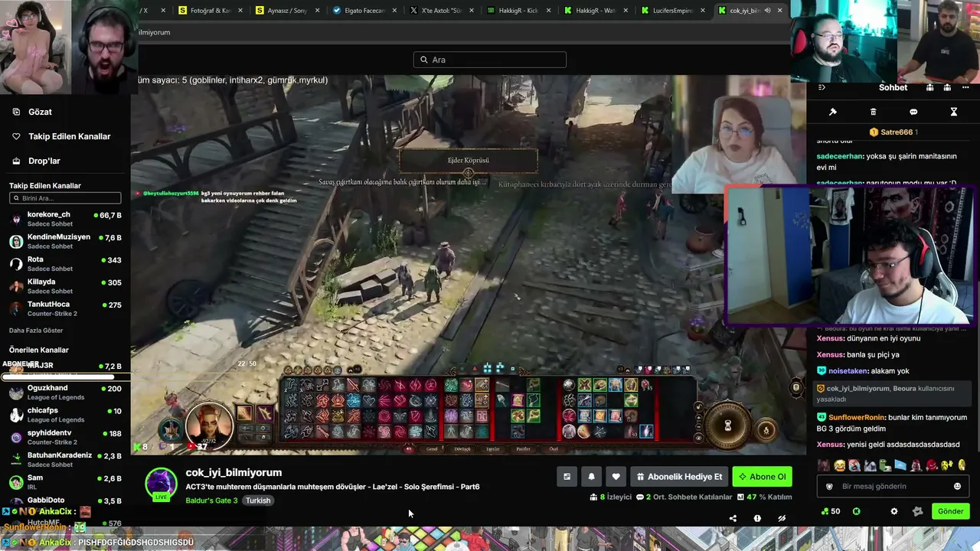Click the blue flag emote in quick emotes
Viewport: 980px width, 551px height.
900,465
